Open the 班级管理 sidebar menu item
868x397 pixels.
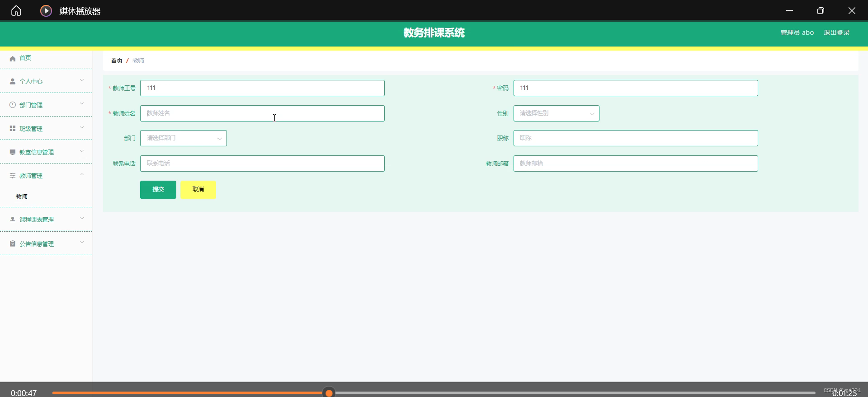click(46, 128)
